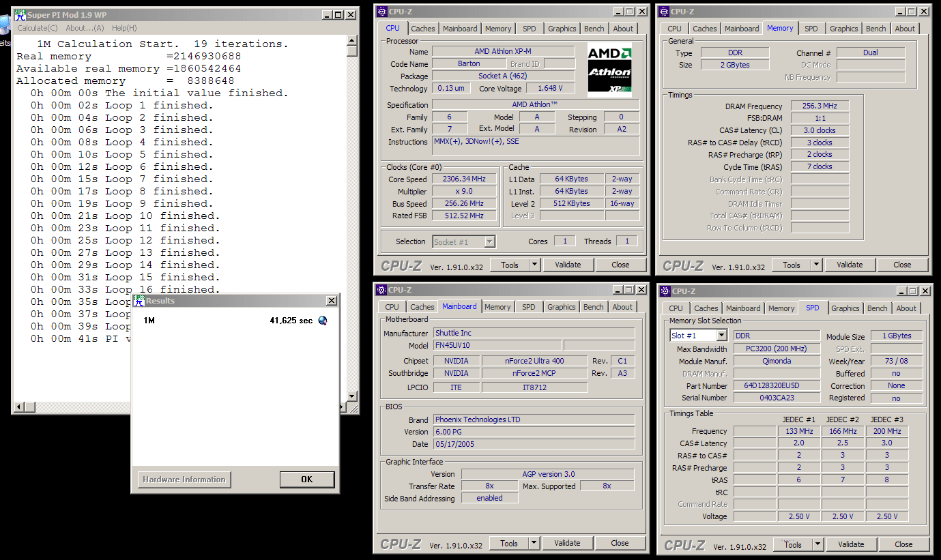Screen dimensions: 941x560
Task: Click Tools button in the CPU-Z SPD window
Action: pyautogui.click(x=793, y=544)
